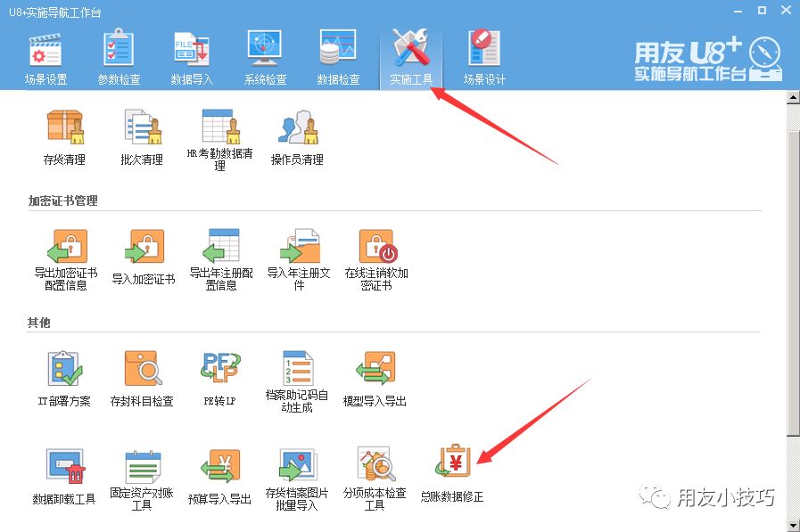This screenshot has height=532, width=800.
Task: Launch 存封科目检查 tool
Action: pos(142,380)
